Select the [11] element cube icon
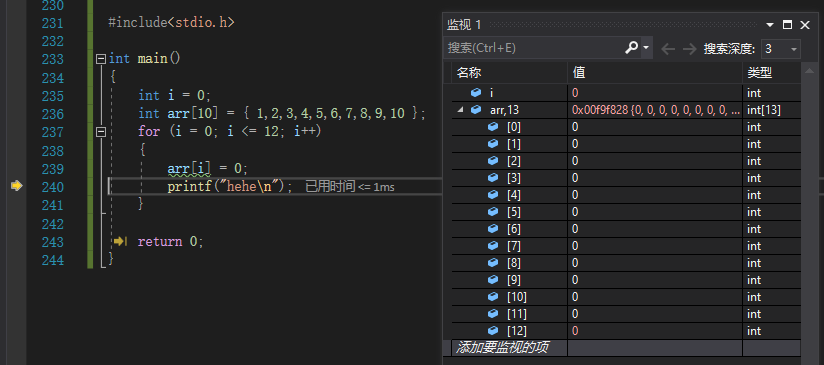Screen dimensions: 824x365 [x=493, y=314]
